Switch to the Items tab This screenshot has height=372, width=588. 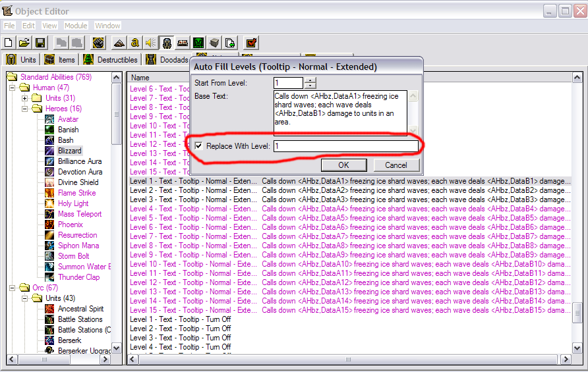coord(59,59)
